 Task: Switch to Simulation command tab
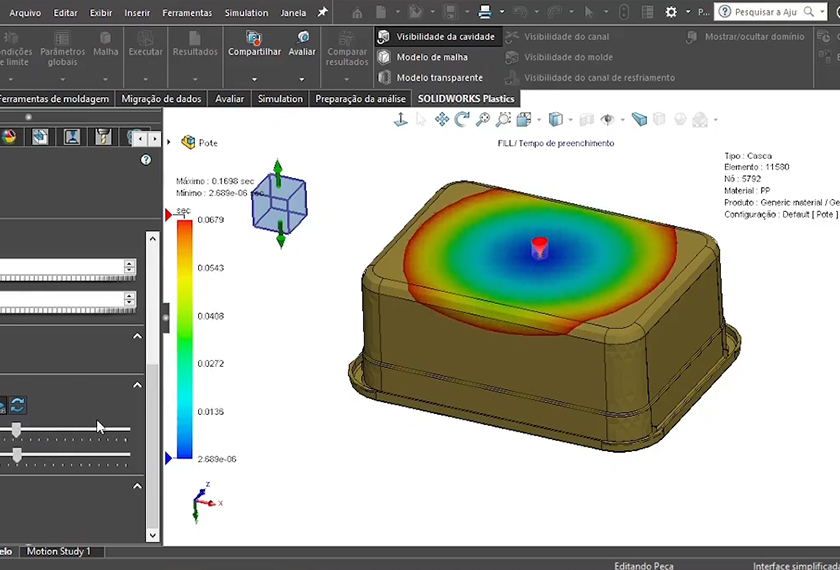tap(280, 99)
